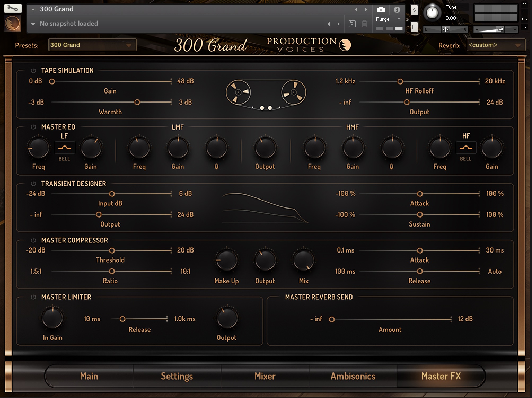Image resolution: width=532 pixels, height=398 pixels.
Task: Click the limiter Output knob
Action: pyautogui.click(x=227, y=317)
